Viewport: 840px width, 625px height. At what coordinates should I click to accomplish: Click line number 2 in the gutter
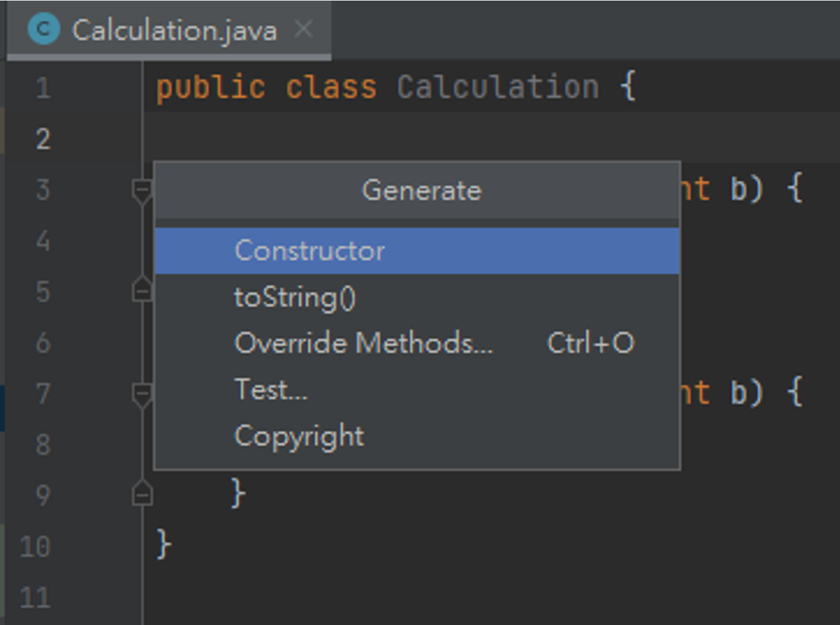pos(43,139)
